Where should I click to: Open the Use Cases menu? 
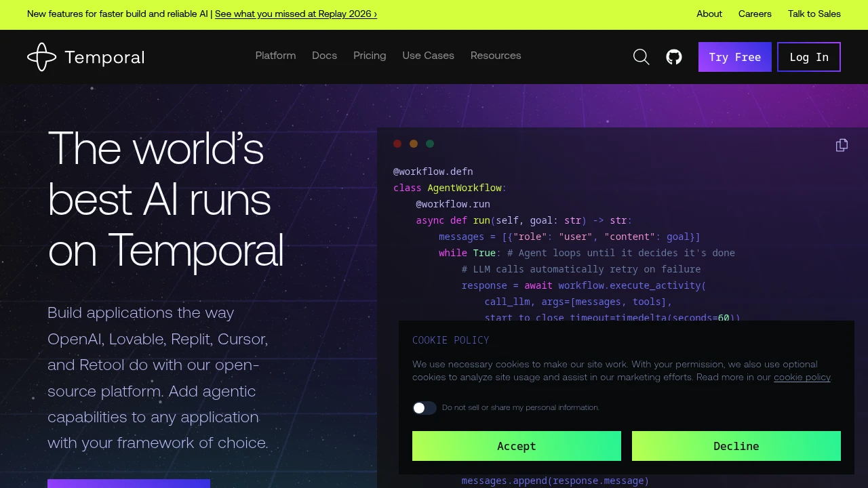click(429, 56)
